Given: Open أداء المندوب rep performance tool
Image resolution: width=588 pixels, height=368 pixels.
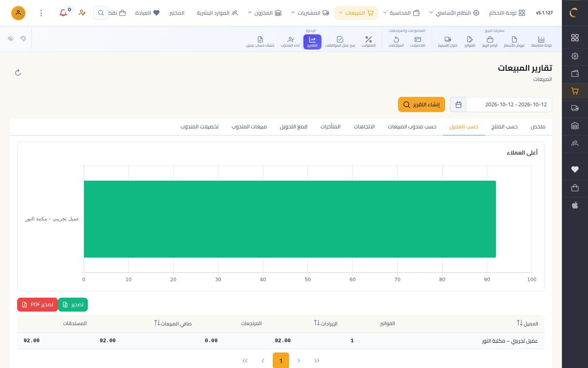Looking at the screenshot, I should (x=290, y=42).
